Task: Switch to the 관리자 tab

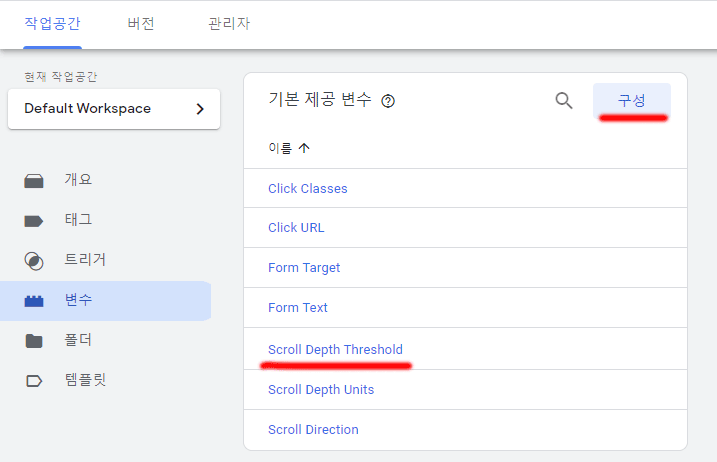Action: point(229,23)
